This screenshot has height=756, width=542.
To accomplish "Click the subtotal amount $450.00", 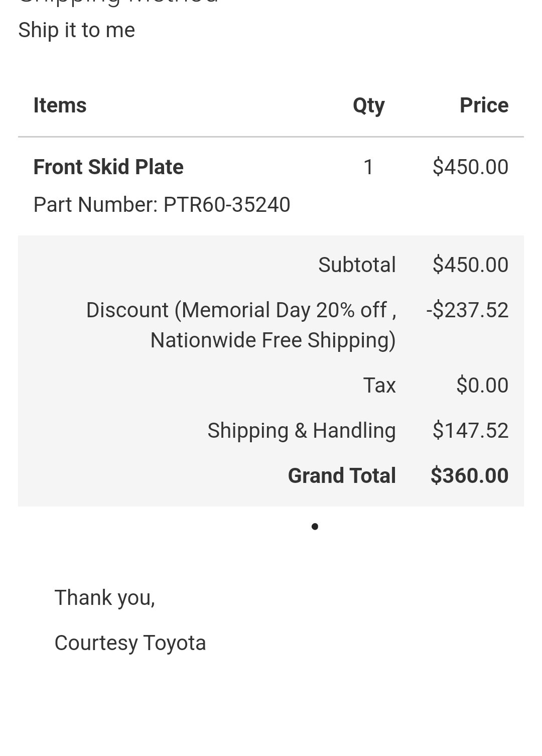I will [470, 265].
